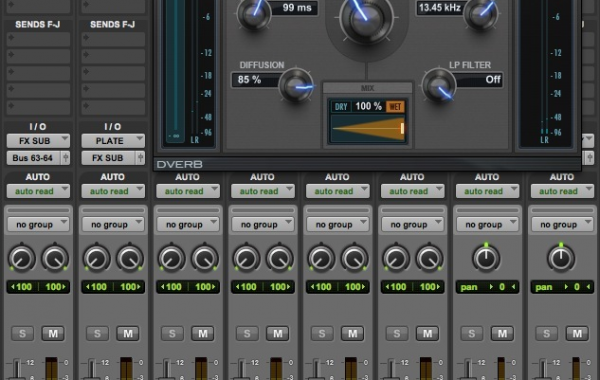Open PLATE input selector
600x380 pixels.
coord(113,141)
